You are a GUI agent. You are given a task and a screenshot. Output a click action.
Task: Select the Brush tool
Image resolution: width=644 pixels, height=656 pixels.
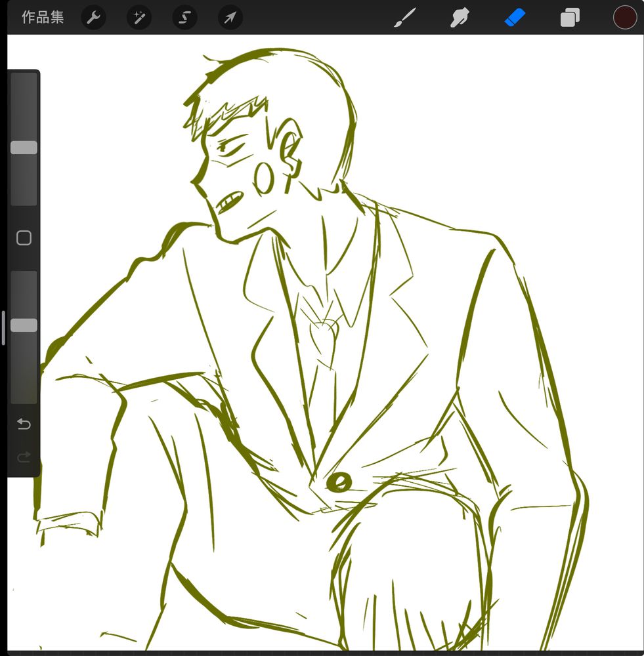405,18
